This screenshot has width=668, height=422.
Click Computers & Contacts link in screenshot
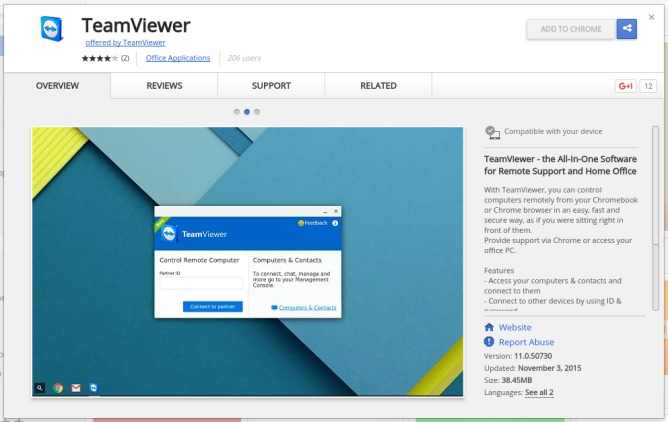[x=307, y=307]
